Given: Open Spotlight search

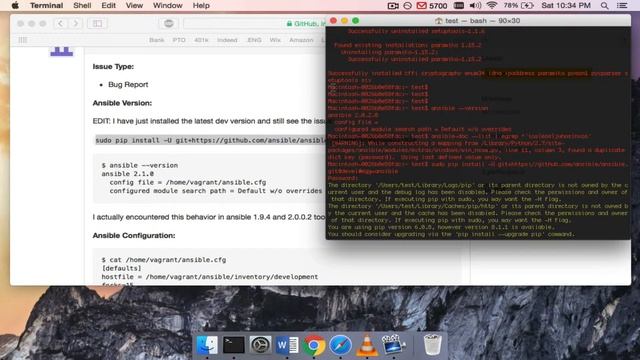Looking at the screenshot, I should [x=604, y=5].
